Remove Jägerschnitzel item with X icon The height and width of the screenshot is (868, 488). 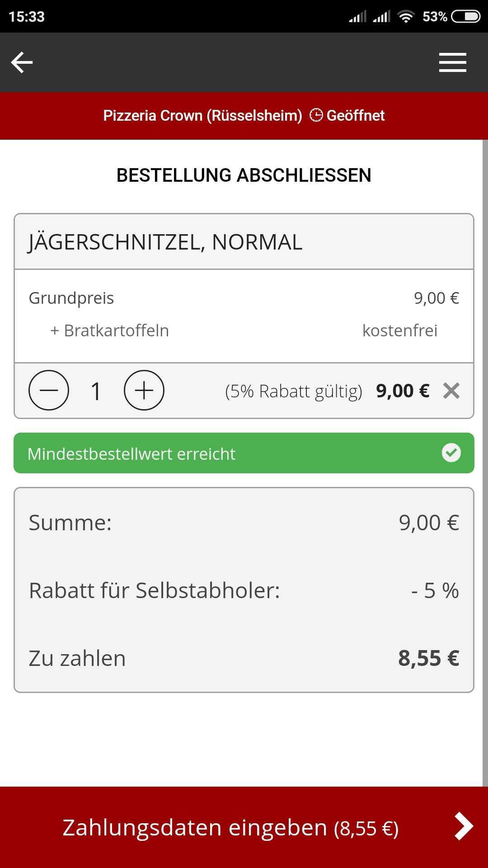[x=451, y=391]
